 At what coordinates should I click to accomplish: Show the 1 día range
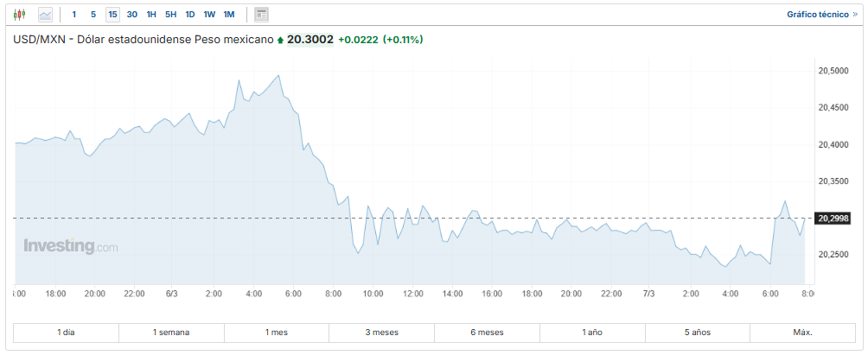[66, 333]
